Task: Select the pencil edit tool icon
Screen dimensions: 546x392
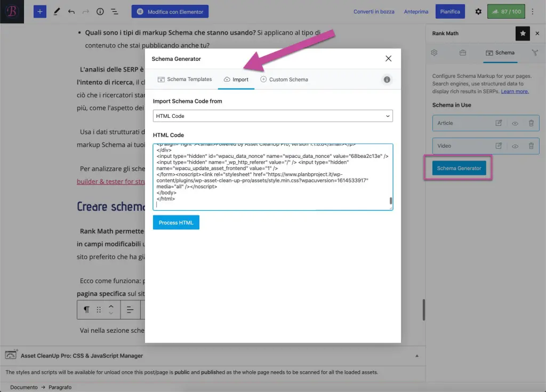Action: coord(57,12)
